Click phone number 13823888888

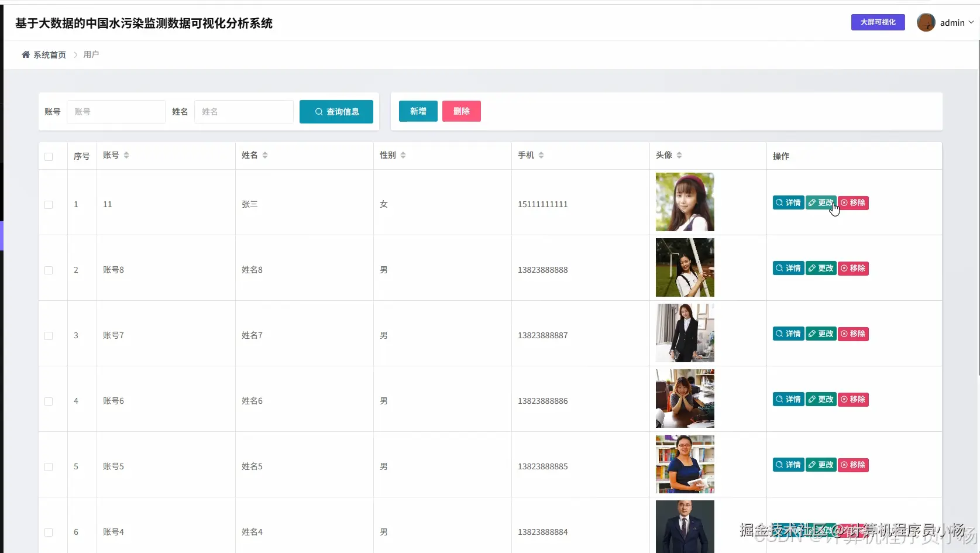[543, 270]
